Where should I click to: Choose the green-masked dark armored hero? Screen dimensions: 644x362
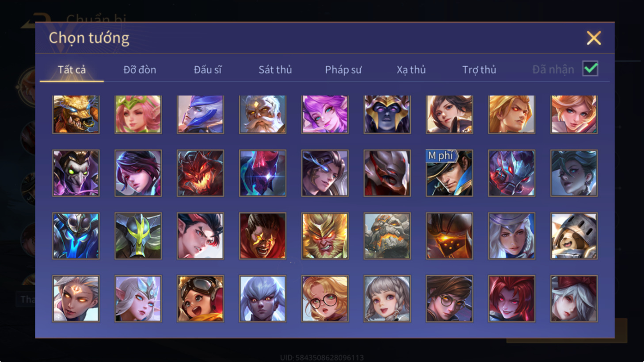pos(138,236)
